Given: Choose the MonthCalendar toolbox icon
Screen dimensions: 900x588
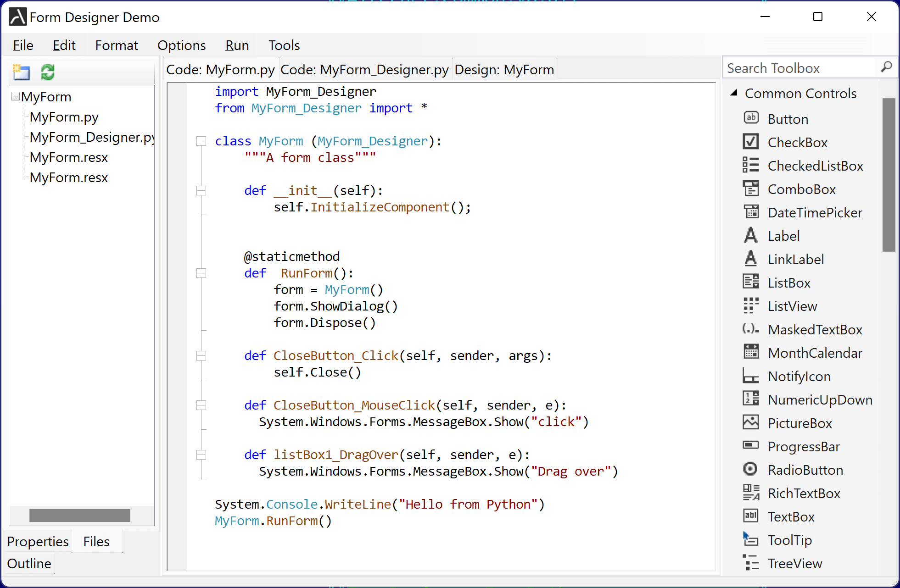Looking at the screenshot, I should [x=750, y=352].
